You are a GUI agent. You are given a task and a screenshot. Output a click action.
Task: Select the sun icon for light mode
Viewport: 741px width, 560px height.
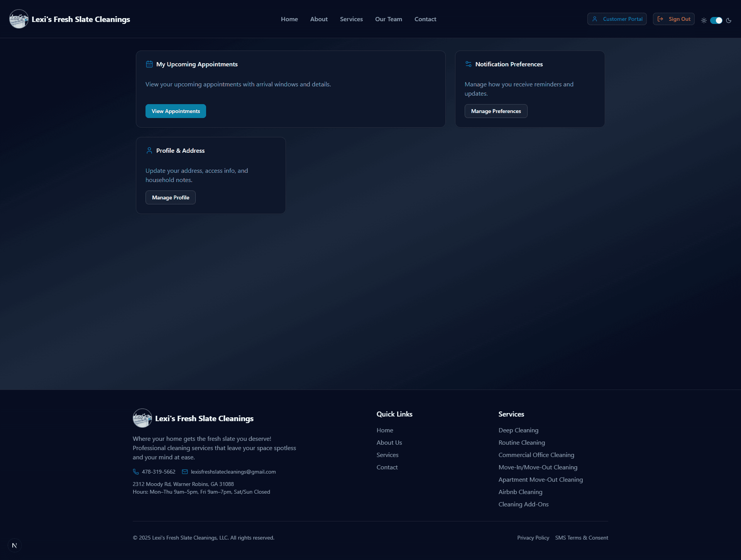(x=704, y=20)
